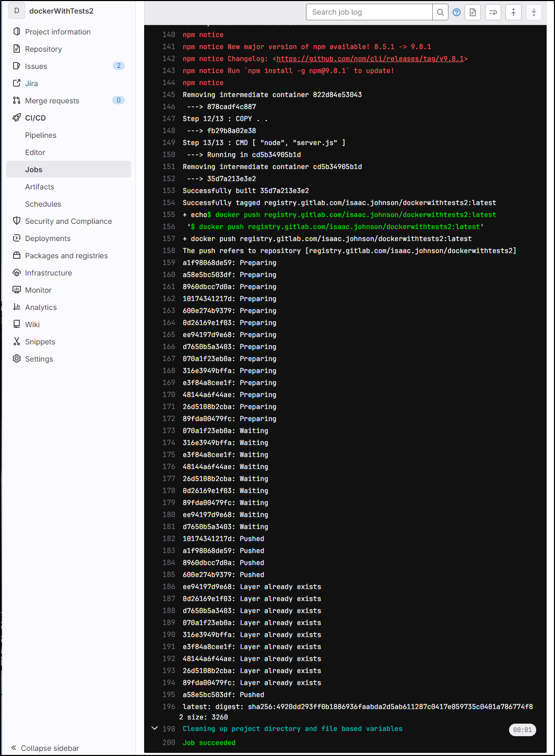Click the Jira external link icon

coord(17,83)
